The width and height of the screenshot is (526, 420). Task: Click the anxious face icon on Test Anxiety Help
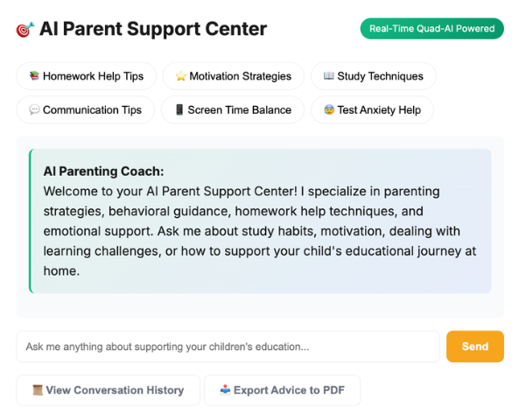[329, 110]
